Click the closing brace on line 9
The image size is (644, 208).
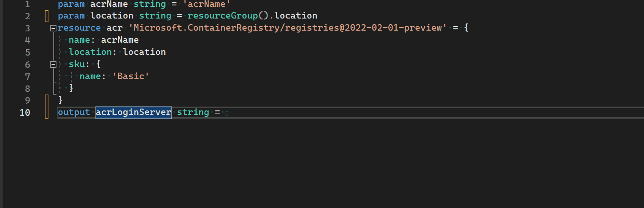coord(60,100)
